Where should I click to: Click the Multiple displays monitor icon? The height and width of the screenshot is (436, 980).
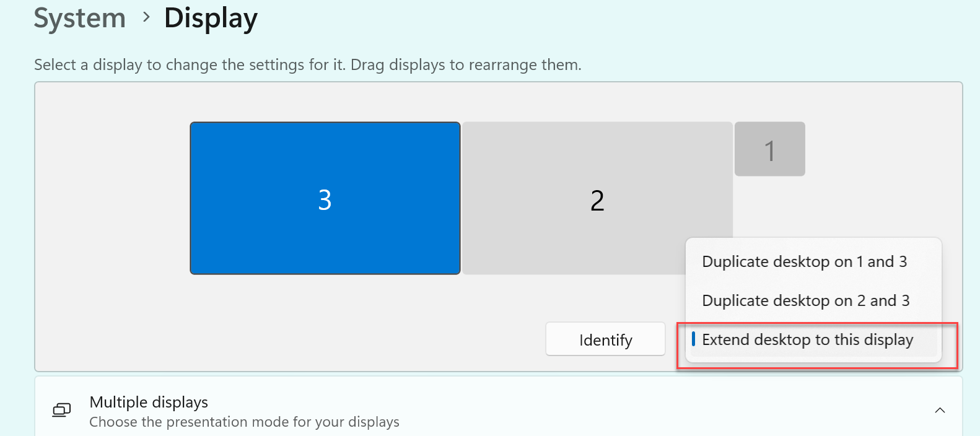coord(61,410)
